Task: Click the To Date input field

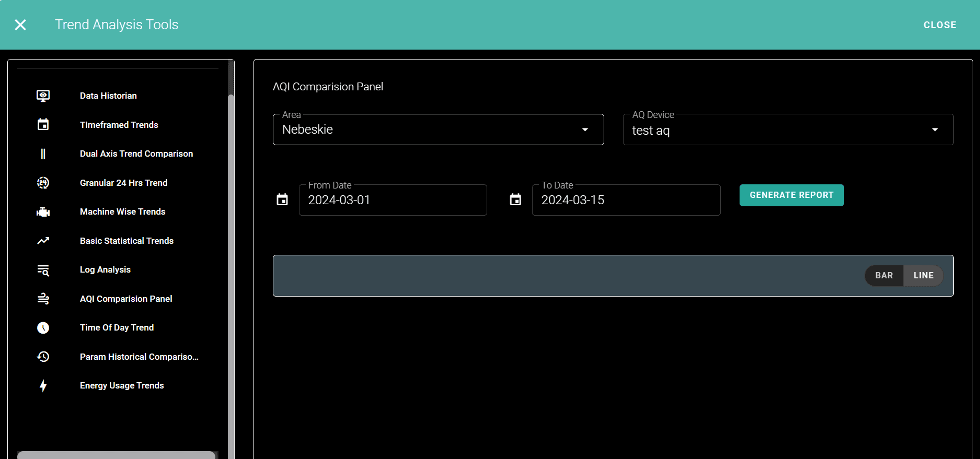Action: click(x=626, y=200)
